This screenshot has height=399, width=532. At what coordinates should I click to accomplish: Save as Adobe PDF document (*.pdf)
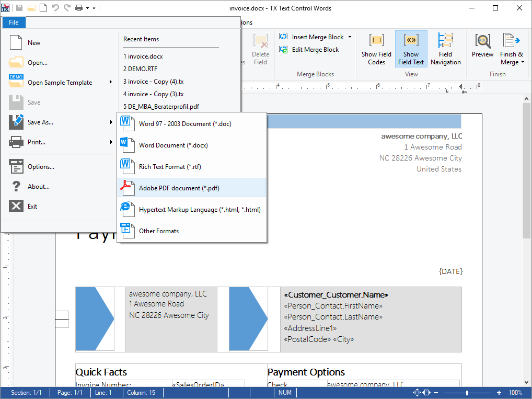tap(192, 188)
